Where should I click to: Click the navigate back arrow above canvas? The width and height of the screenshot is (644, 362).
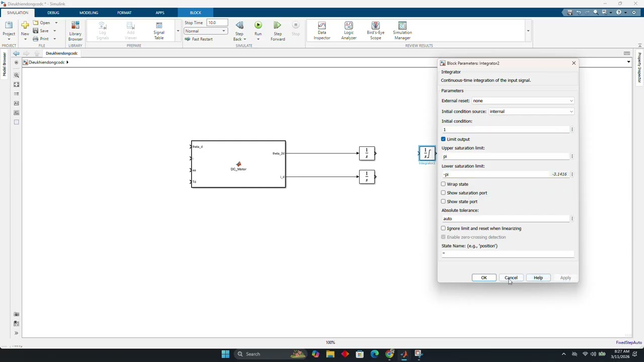click(17, 53)
